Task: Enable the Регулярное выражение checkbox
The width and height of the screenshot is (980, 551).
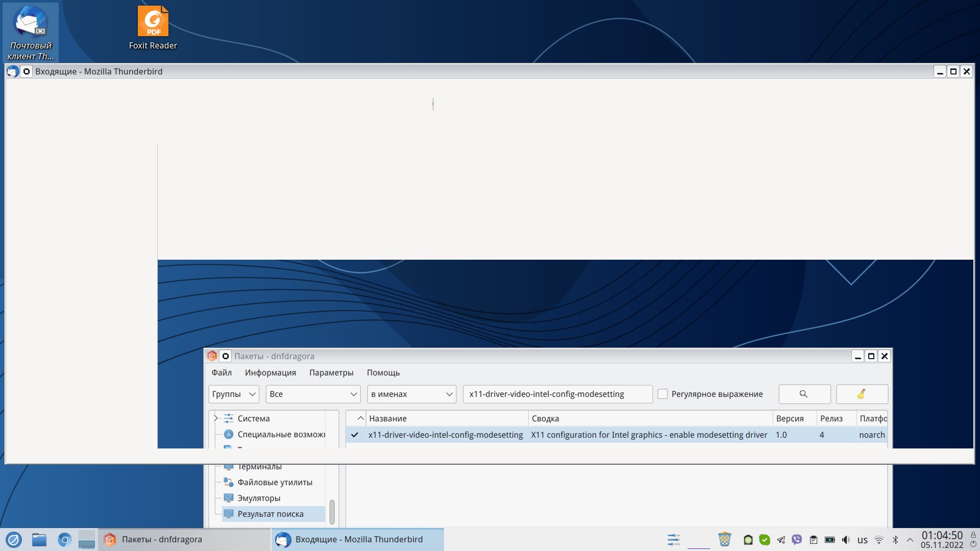Action: click(x=663, y=394)
